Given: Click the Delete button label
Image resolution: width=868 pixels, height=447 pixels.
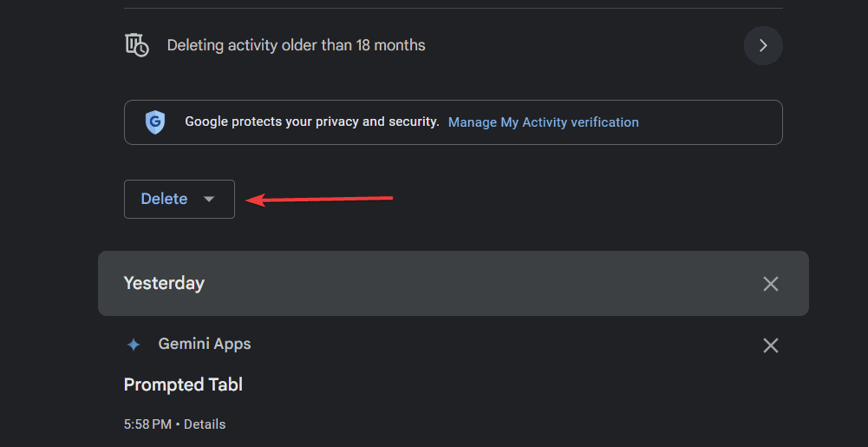Looking at the screenshot, I should point(164,199).
